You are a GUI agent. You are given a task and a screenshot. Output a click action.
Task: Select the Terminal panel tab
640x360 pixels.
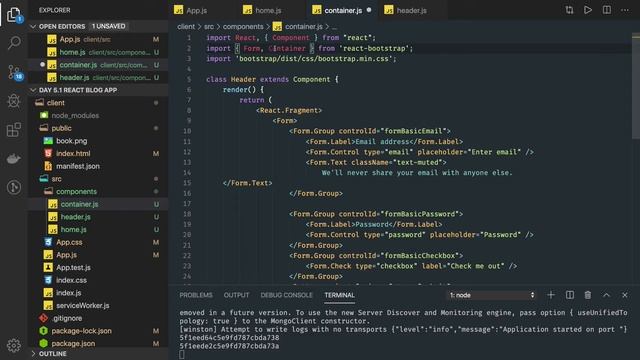340,295
